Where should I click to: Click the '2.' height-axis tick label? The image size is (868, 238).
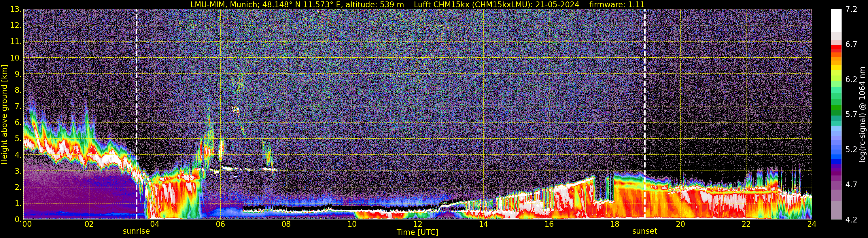[18, 187]
